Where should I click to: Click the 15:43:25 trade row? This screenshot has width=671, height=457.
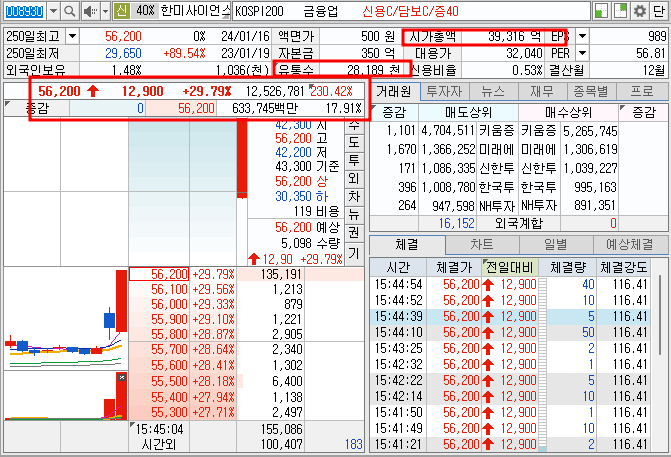pos(511,349)
